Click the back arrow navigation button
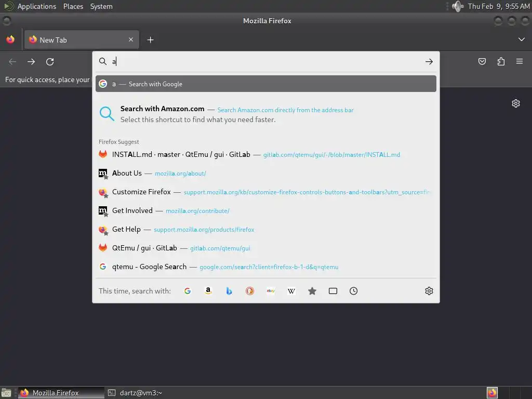The image size is (532, 399). pos(12,61)
